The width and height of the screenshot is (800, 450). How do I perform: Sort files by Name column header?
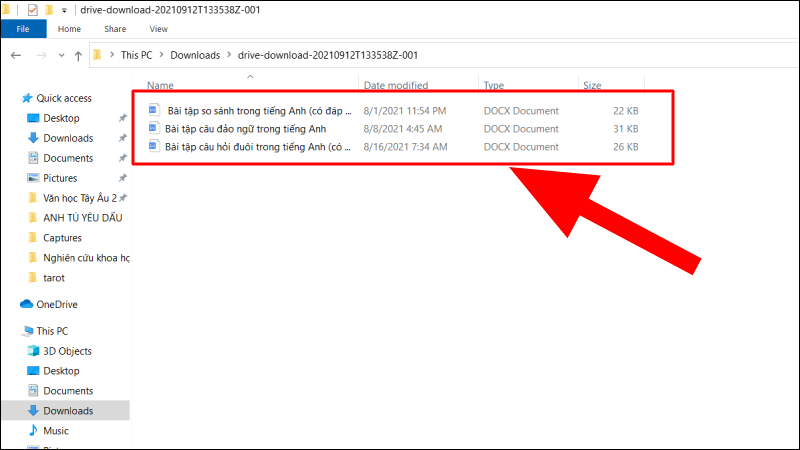160,85
